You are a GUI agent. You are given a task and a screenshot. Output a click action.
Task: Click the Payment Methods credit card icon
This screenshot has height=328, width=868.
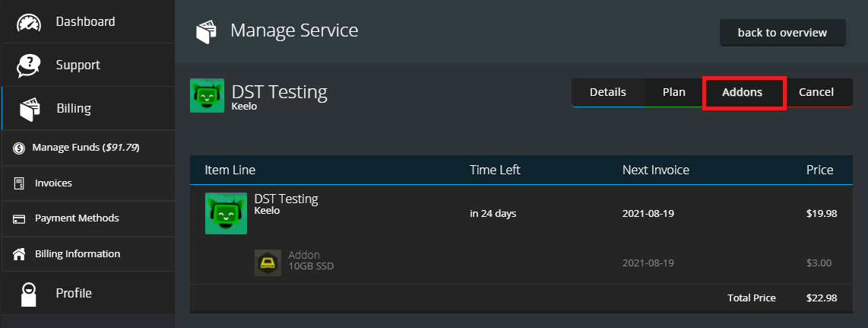point(19,219)
